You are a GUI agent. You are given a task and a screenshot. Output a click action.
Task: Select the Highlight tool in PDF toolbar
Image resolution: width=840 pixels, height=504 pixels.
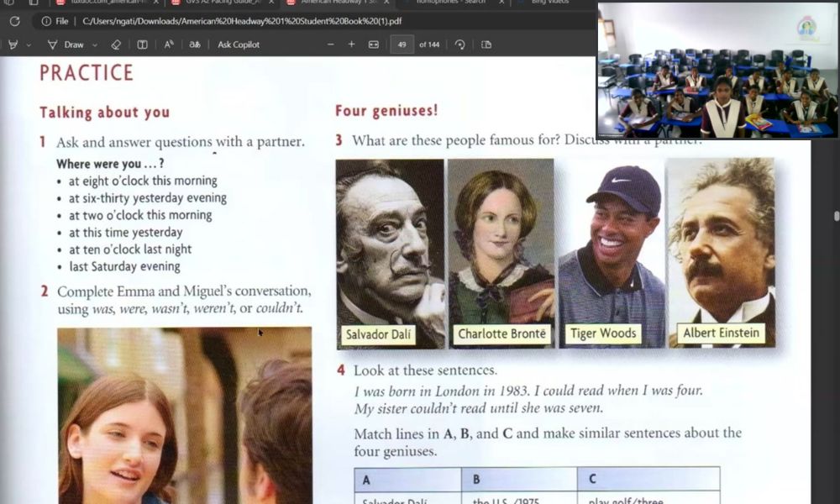click(x=13, y=45)
